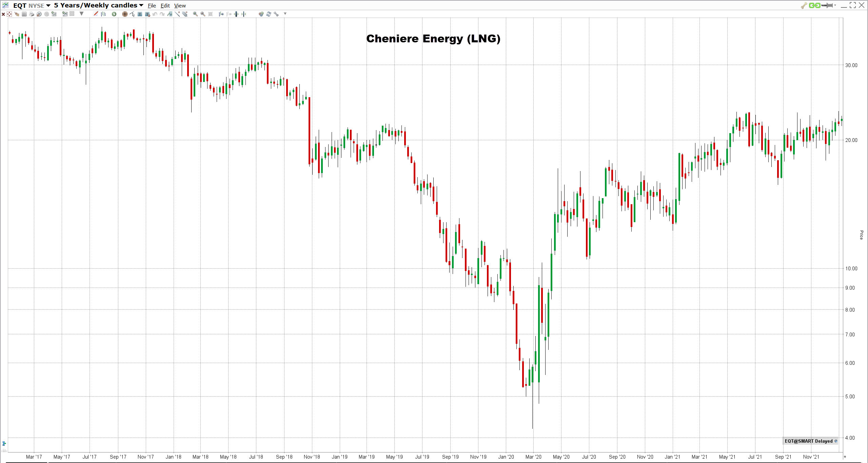Select the trendline drawing tool
The width and height of the screenshot is (868, 463).
click(177, 14)
